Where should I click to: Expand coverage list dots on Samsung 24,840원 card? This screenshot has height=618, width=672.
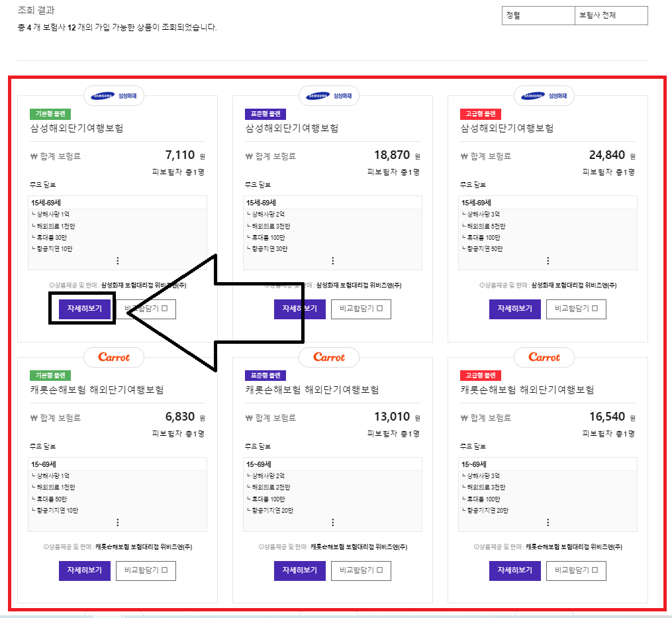[x=548, y=261]
